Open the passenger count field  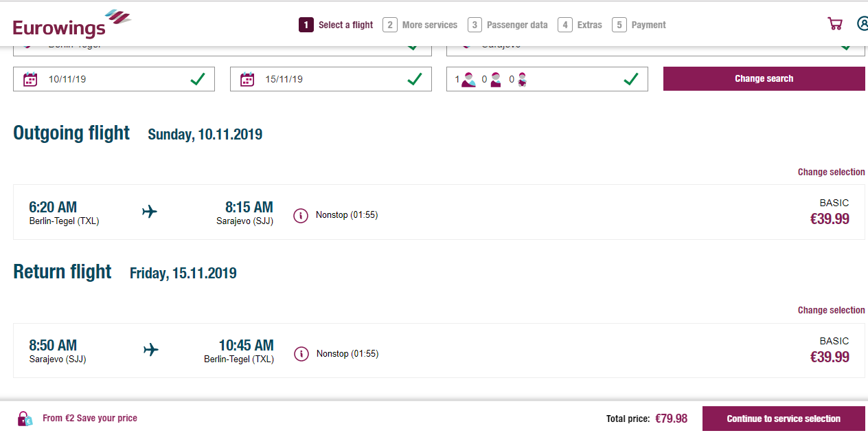coord(547,79)
